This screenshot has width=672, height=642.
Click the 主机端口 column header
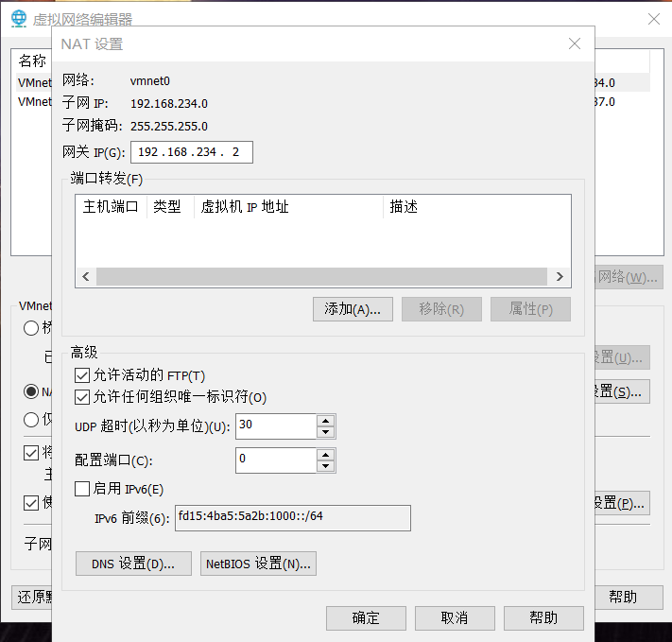coord(111,207)
